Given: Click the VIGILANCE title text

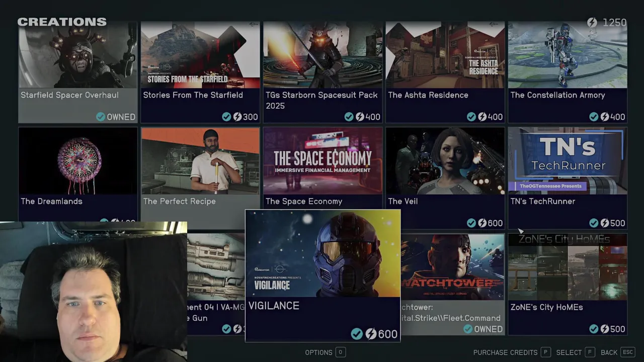Looking at the screenshot, I should pos(274,306).
